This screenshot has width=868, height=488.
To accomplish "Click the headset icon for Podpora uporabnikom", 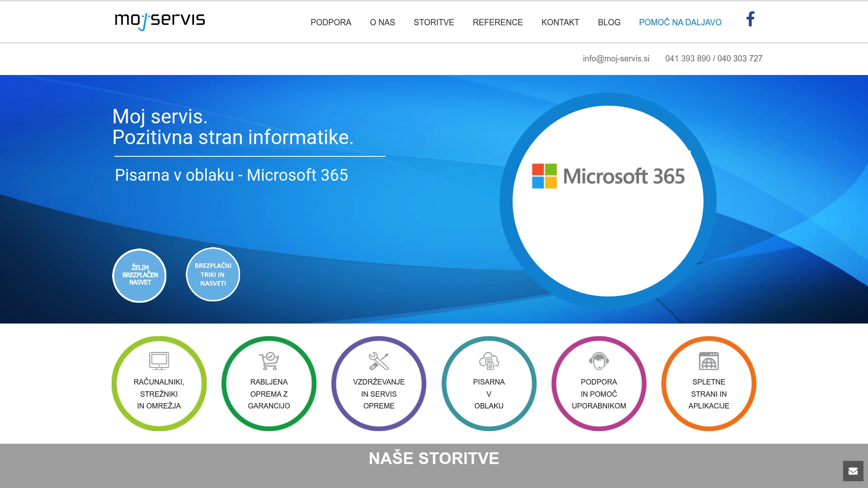I will tap(599, 361).
